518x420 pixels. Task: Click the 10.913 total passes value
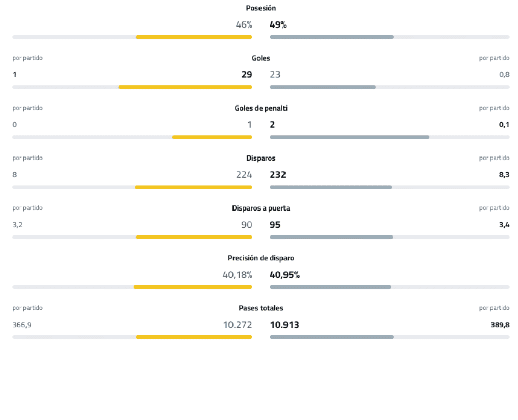(x=284, y=325)
